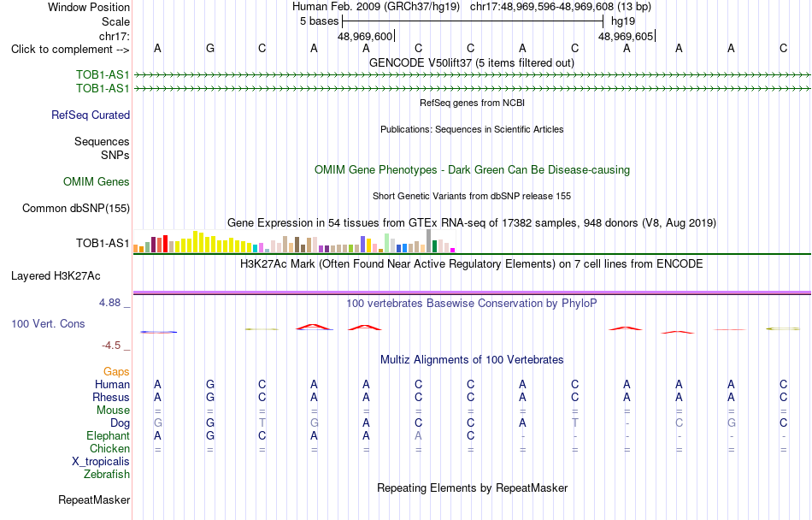Click the bright red bar in the GTEx chart

click(165, 244)
